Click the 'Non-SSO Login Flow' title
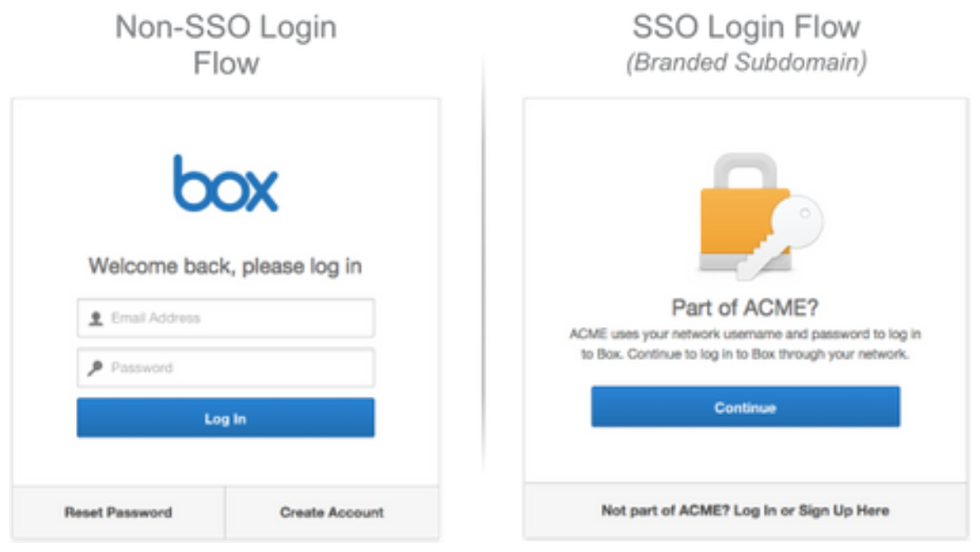980x552 pixels. coord(225,45)
